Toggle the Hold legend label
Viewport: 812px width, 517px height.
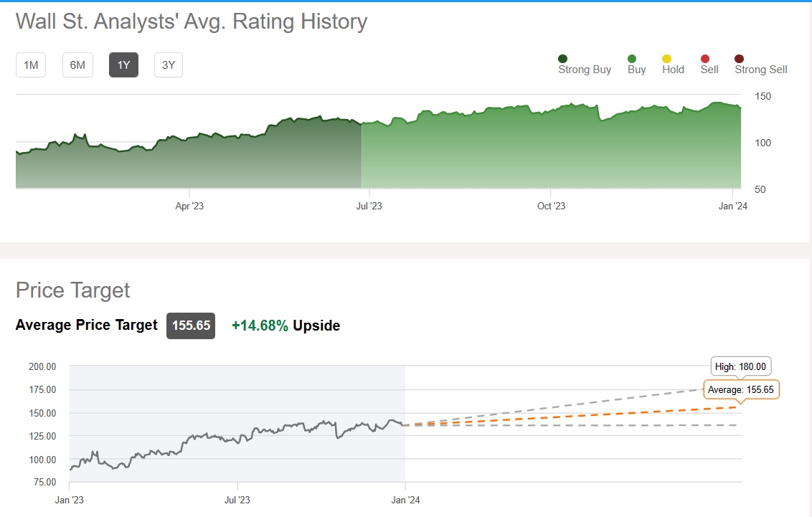673,70
